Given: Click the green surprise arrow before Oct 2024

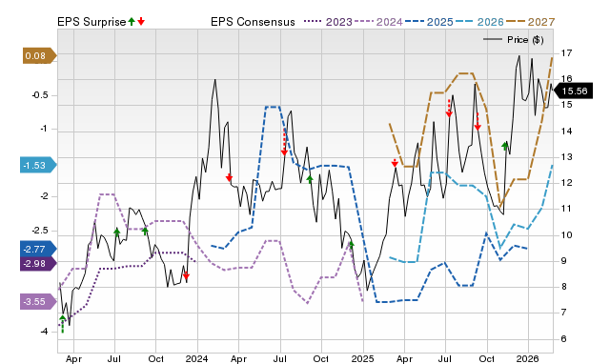Looking at the screenshot, I should tap(310, 179).
